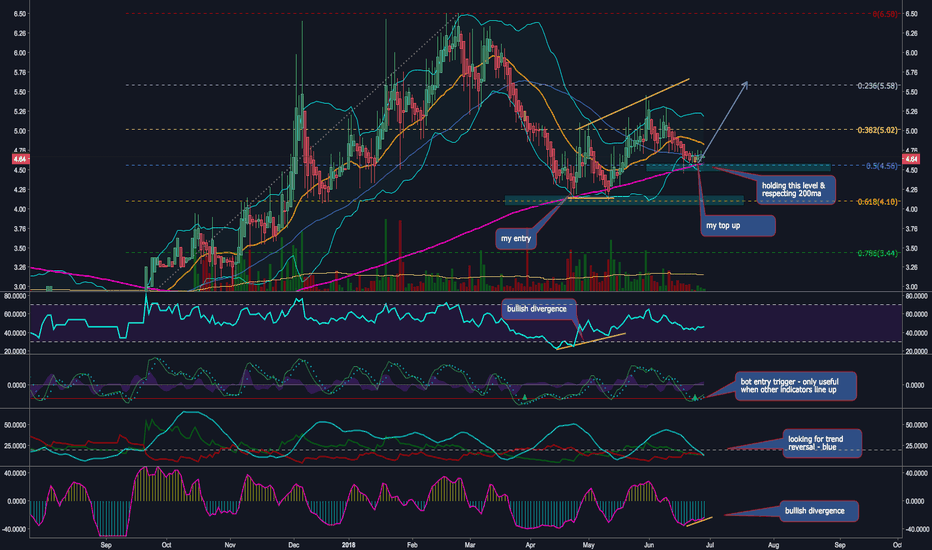The height and width of the screenshot is (550, 932).
Task: Click the green trigger arrow near late June in oscillator pane
Action: click(695, 397)
